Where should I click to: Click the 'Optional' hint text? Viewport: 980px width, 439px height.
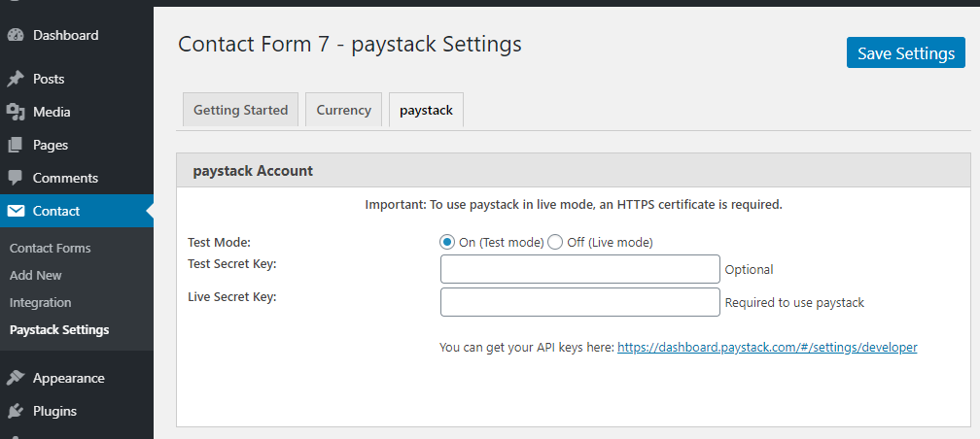[x=749, y=270]
